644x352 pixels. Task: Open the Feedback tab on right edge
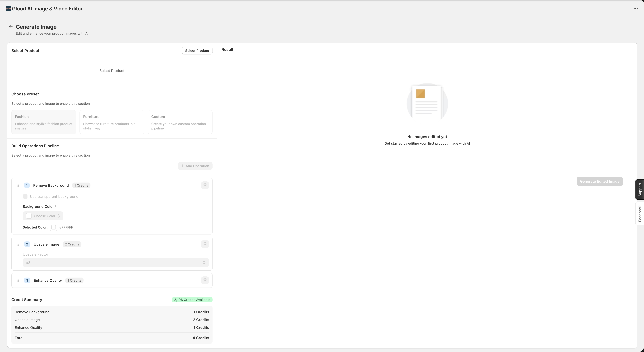click(x=640, y=213)
